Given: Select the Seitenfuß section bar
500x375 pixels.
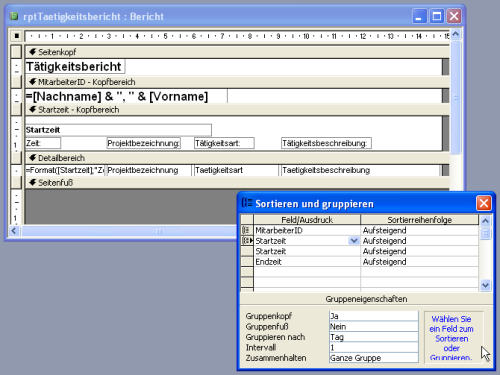Looking at the screenshot, I should point(237,183).
